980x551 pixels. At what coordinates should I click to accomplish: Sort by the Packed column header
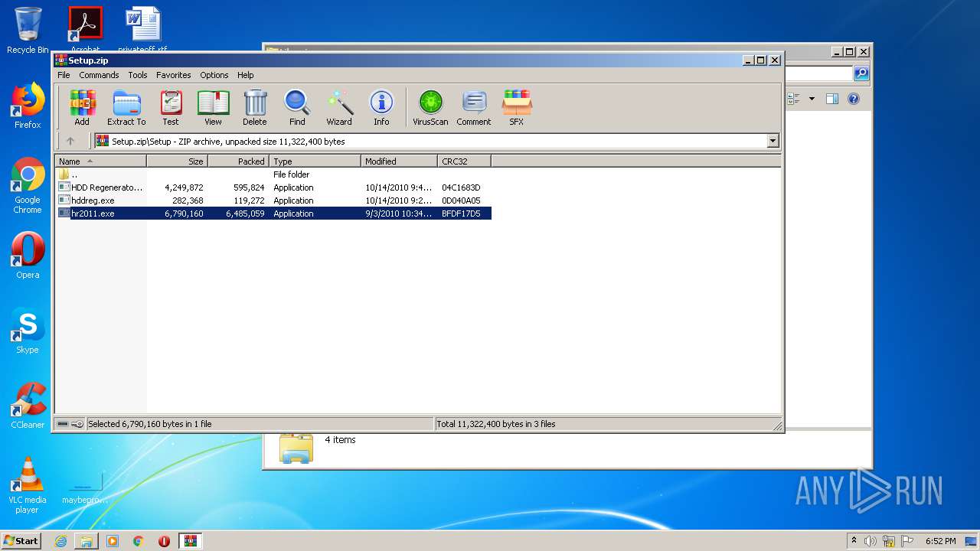pyautogui.click(x=238, y=161)
